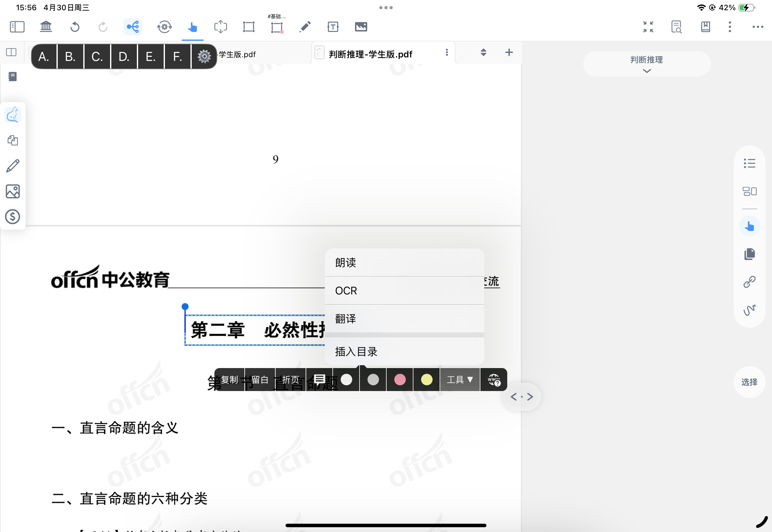
Task: Toggle the mind map mode icon
Action: coord(132,27)
